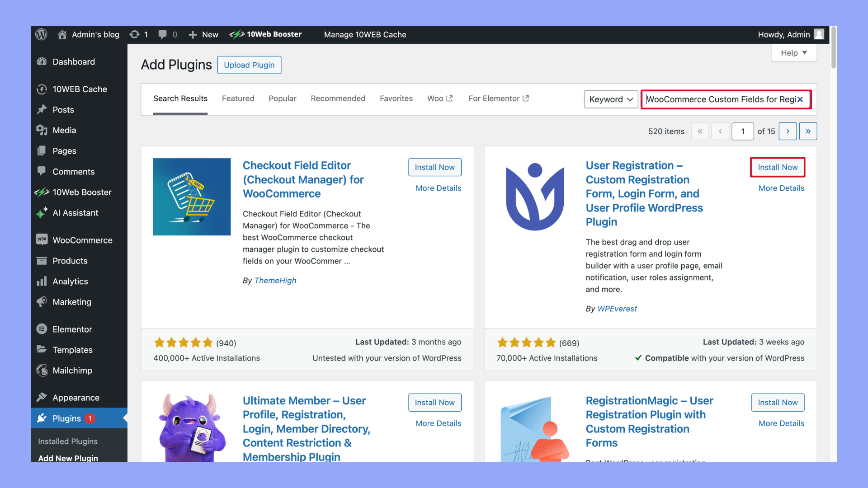Click the current page number field
This screenshot has height=488, width=868.
pyautogui.click(x=742, y=131)
